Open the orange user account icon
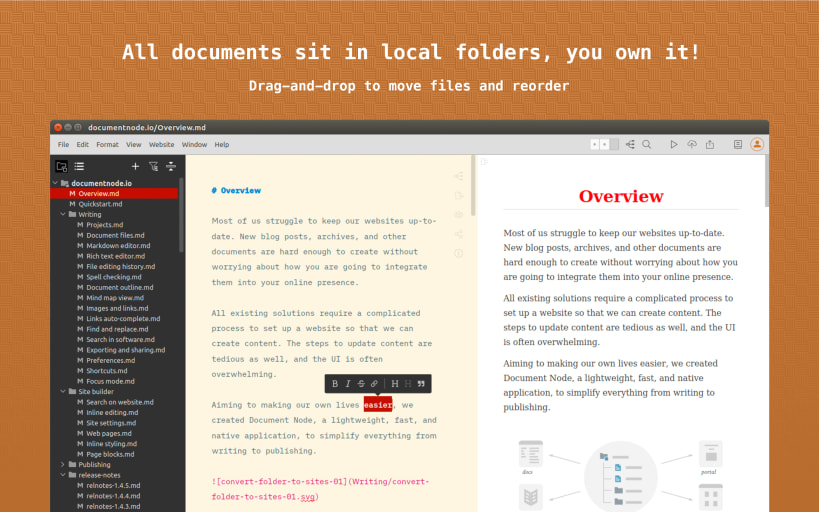 coord(757,145)
